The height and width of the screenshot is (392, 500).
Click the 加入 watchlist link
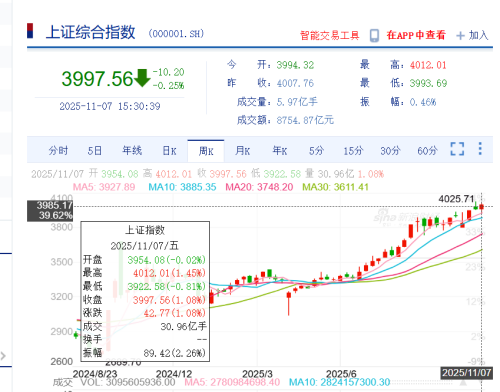point(478,35)
